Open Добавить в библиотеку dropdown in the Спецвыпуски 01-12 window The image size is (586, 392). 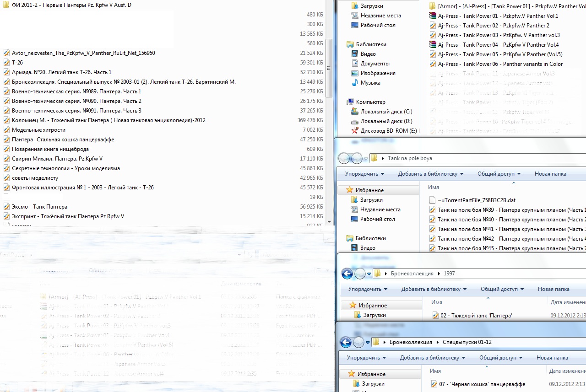click(432, 358)
